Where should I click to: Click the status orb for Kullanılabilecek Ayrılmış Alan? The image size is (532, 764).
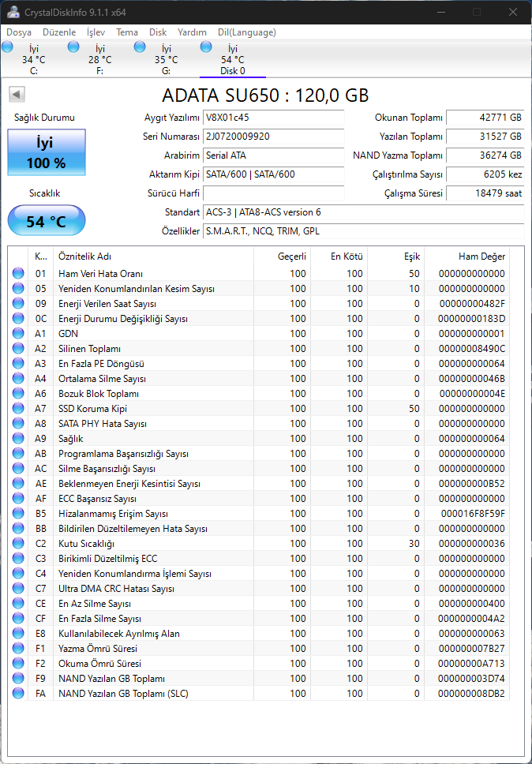point(18,634)
